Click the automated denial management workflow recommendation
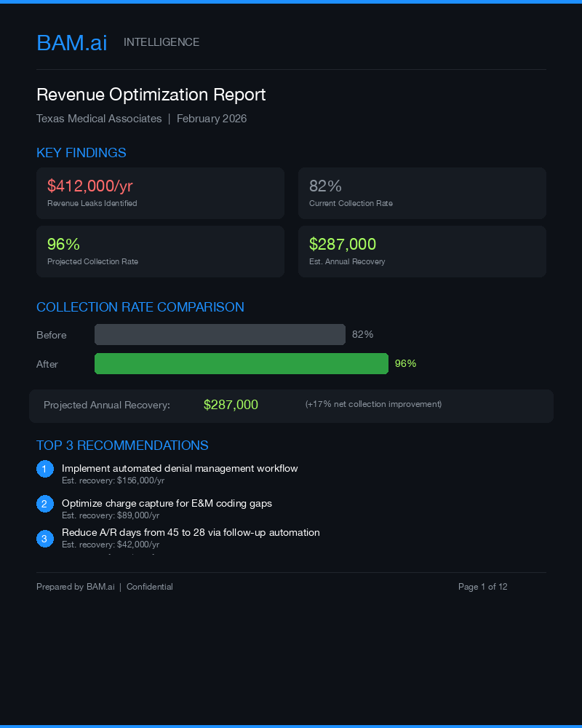This screenshot has width=582, height=728. click(x=180, y=468)
